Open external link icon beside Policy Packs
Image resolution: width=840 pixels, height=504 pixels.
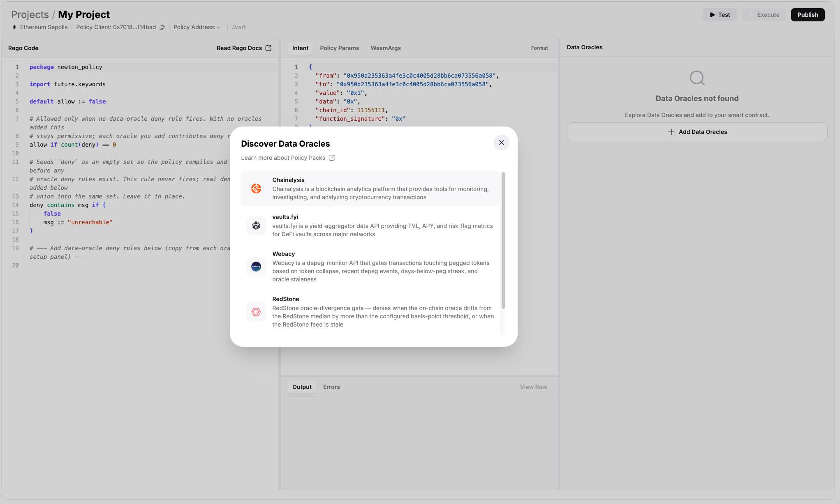332,158
